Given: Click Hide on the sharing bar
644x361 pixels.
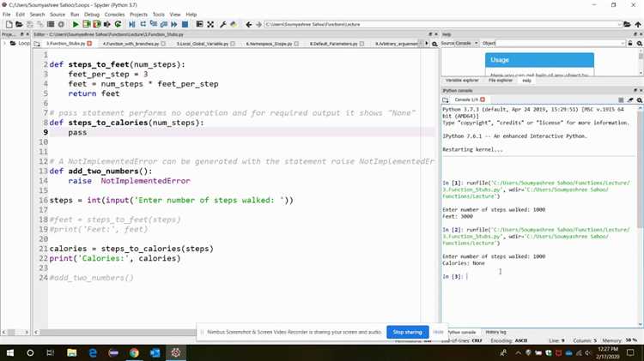Looking at the screenshot, I should click(438, 332).
